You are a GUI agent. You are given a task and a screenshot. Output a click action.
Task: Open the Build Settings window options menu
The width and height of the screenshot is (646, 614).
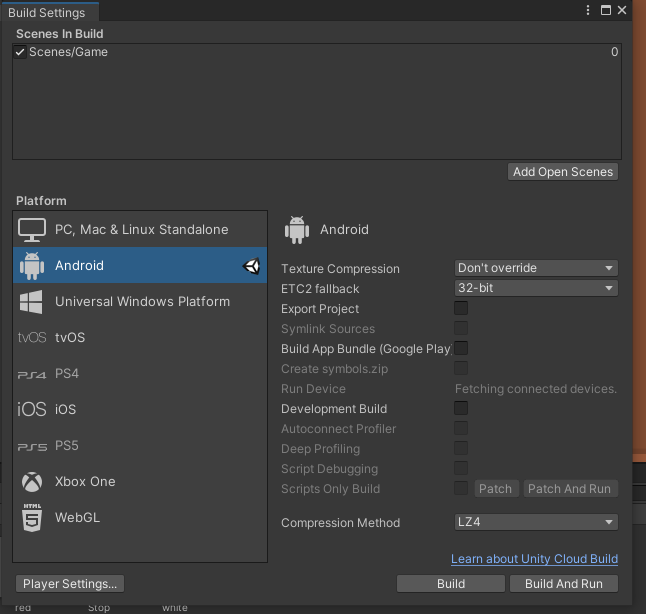pos(588,10)
